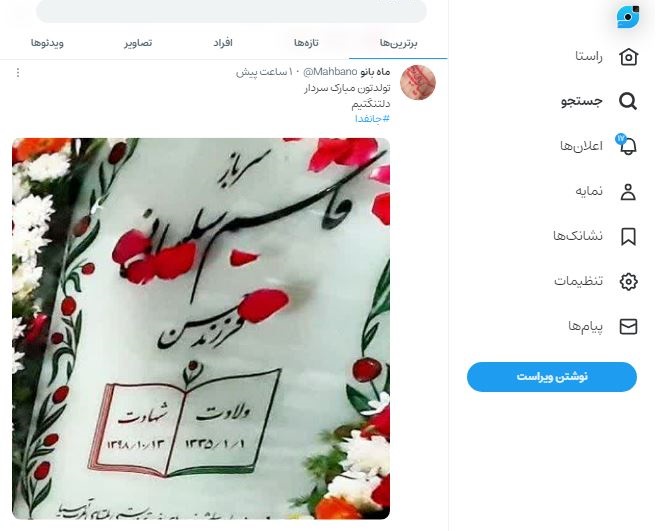
Task: Open the gravestone photo in the post
Action: (201, 328)
